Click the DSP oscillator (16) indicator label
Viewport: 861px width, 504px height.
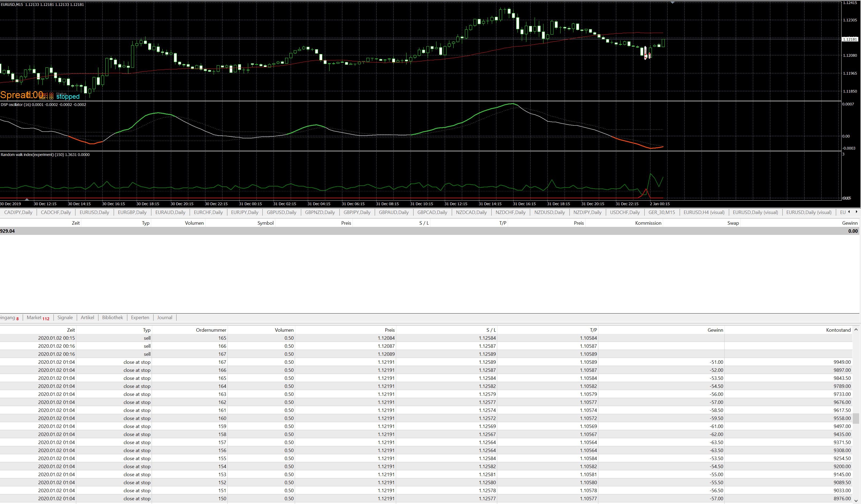pos(43,105)
